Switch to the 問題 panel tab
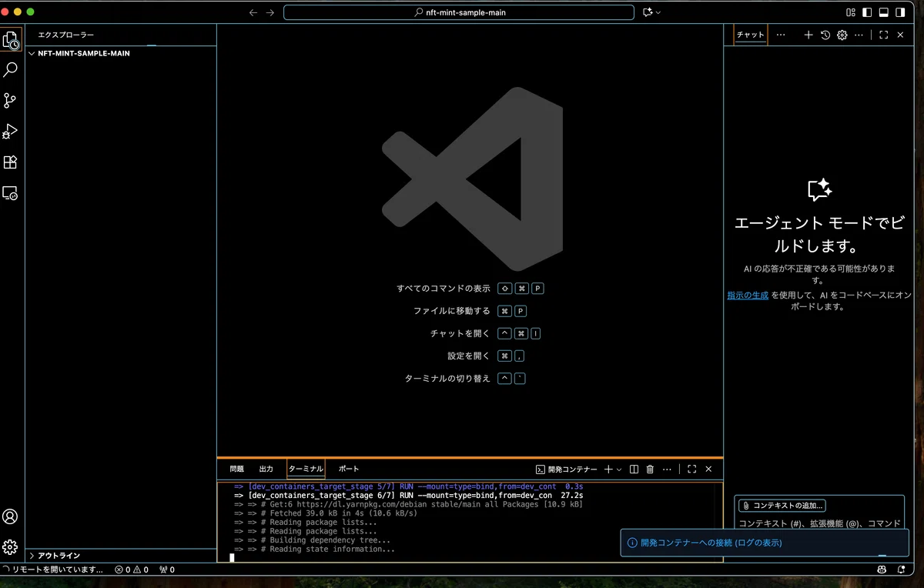Viewport: 924px width, 588px height. click(236, 469)
